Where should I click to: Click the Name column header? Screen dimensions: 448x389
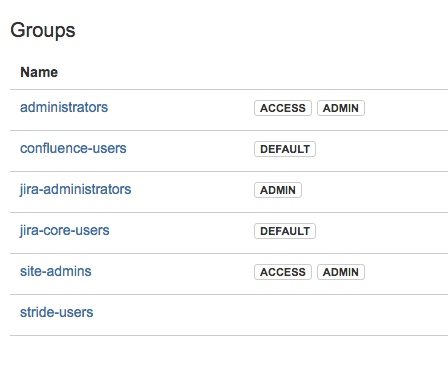39,72
